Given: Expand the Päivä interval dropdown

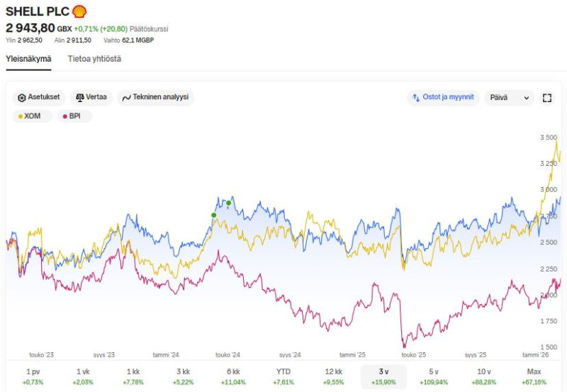Looking at the screenshot, I should coord(509,99).
